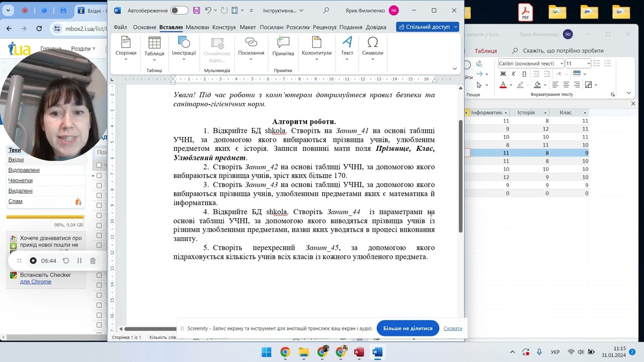Open Чернетки mail folder link
The height and width of the screenshot is (362, 644).
(x=21, y=180)
